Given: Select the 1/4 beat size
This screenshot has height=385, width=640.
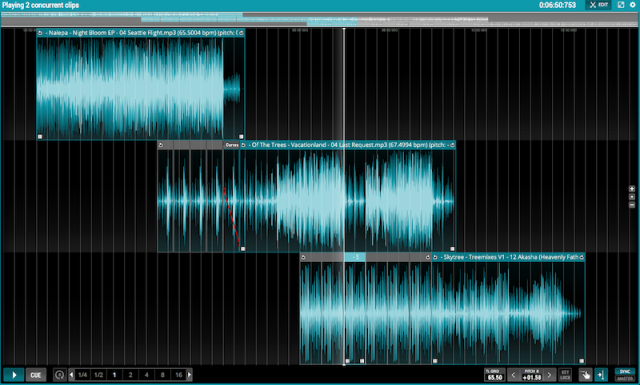Looking at the screenshot, I should point(82,375).
